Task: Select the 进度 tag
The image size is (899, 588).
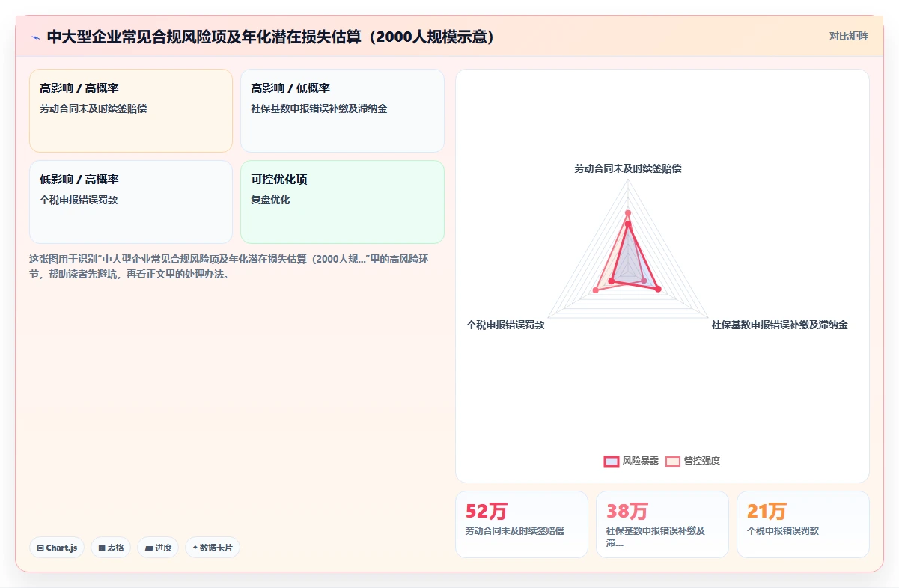Action: (x=158, y=548)
